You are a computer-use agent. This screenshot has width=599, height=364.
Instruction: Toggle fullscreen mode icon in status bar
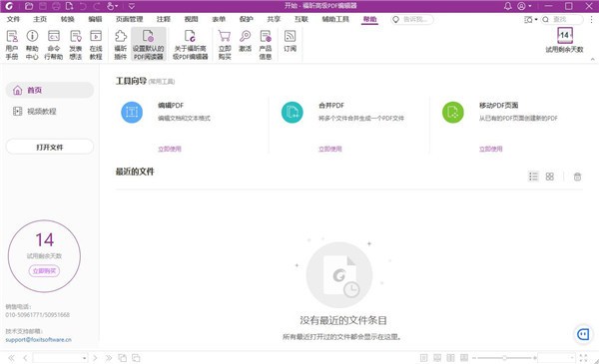click(583, 358)
